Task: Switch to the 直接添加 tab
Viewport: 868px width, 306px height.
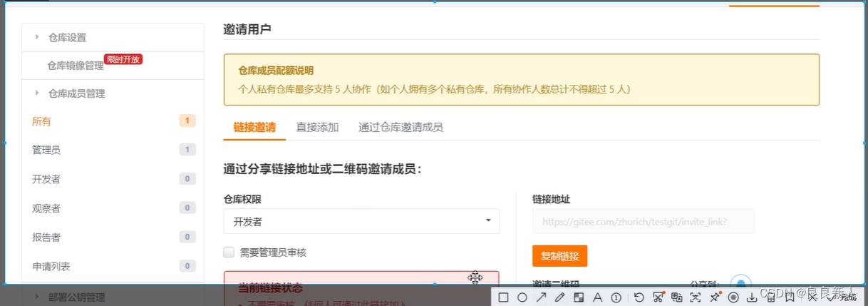Action: [317, 127]
